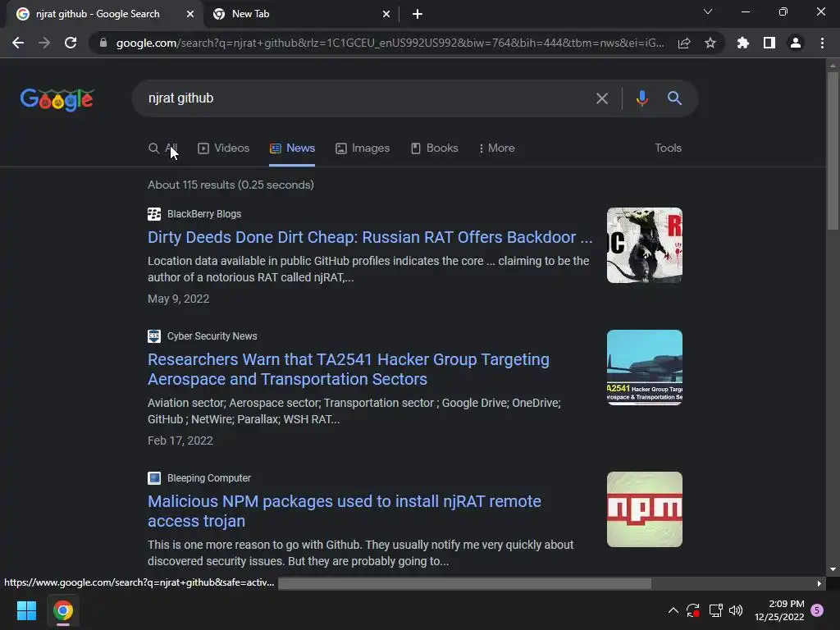Go to Google home via logo
840x630 pixels.
57,99
